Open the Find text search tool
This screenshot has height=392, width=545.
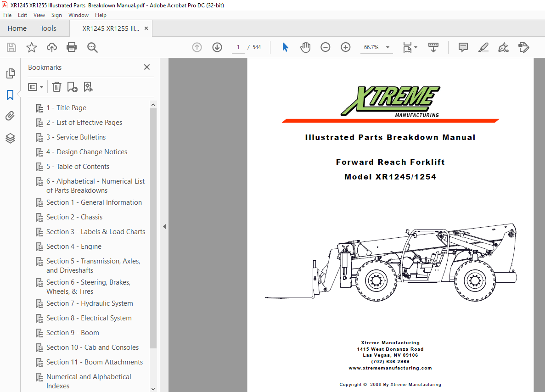[x=92, y=47]
